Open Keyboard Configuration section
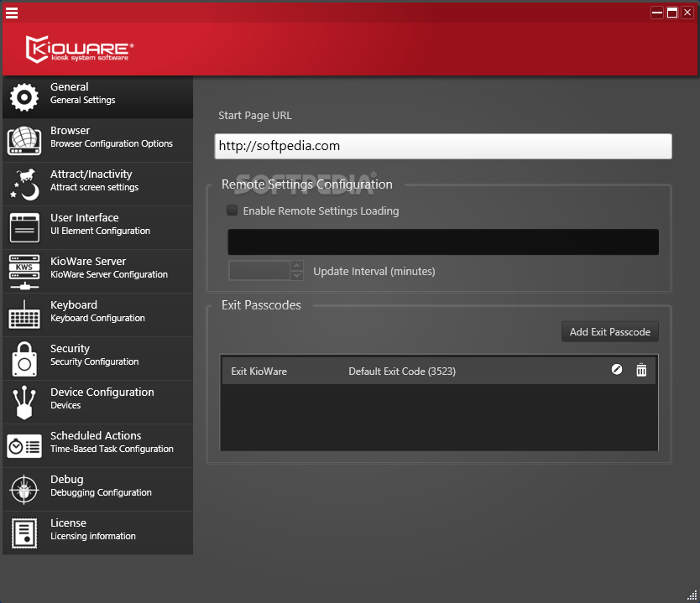Screen dimensions: 700x603 [97, 314]
